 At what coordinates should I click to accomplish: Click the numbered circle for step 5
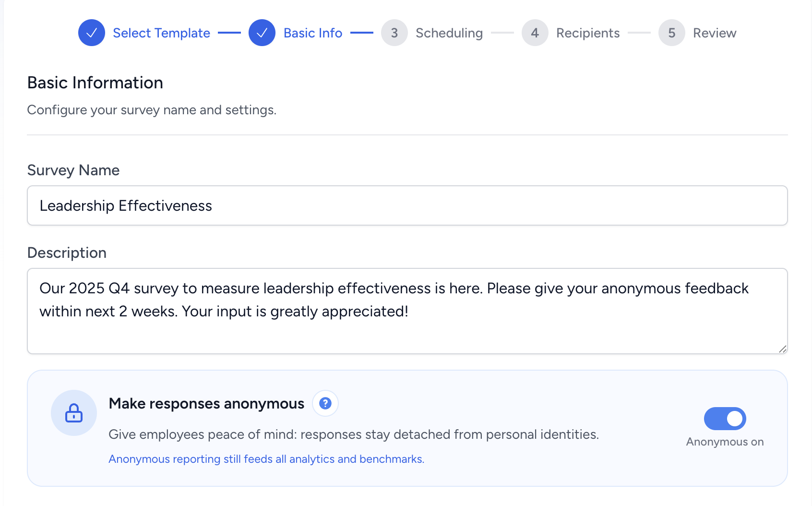[x=671, y=33]
